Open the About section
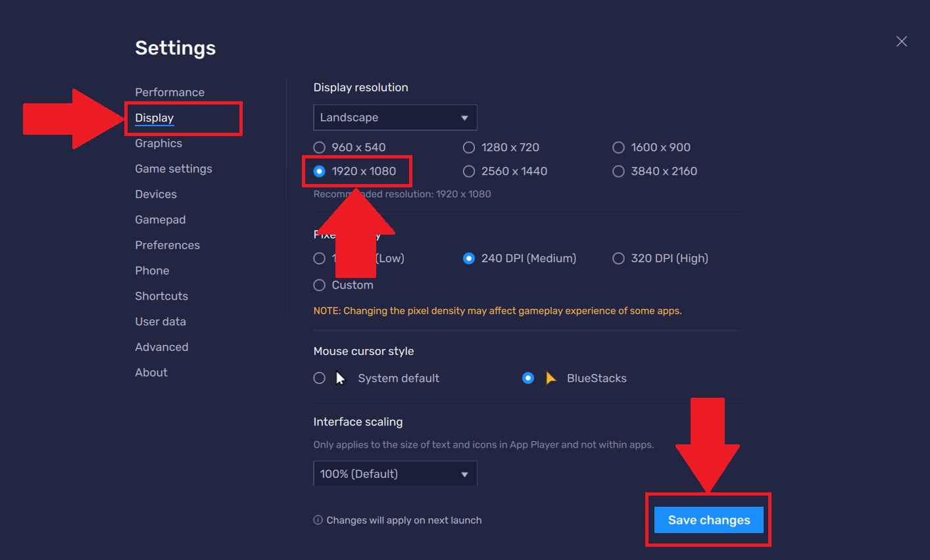Screen dimensions: 930x560 (151, 373)
